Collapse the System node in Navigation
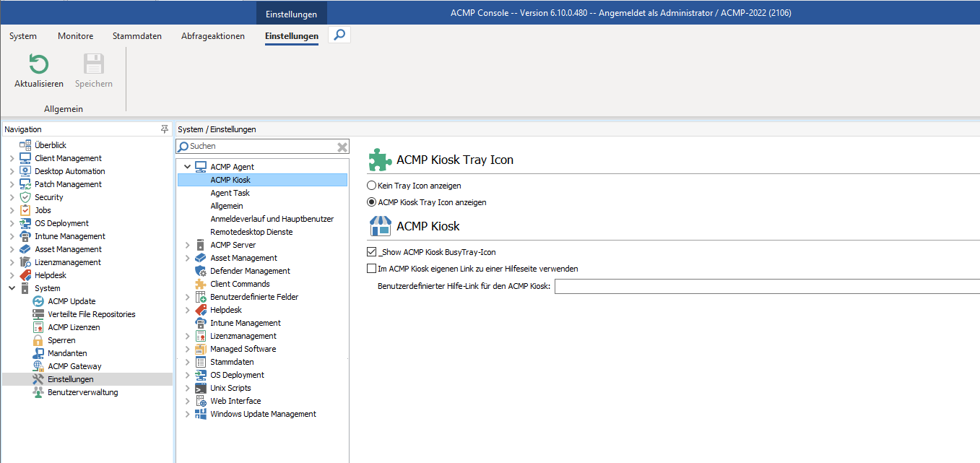 coord(12,288)
